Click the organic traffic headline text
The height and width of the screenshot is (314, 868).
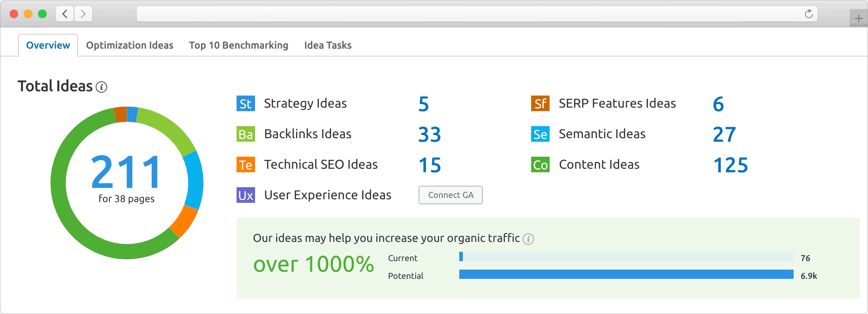[x=386, y=238]
